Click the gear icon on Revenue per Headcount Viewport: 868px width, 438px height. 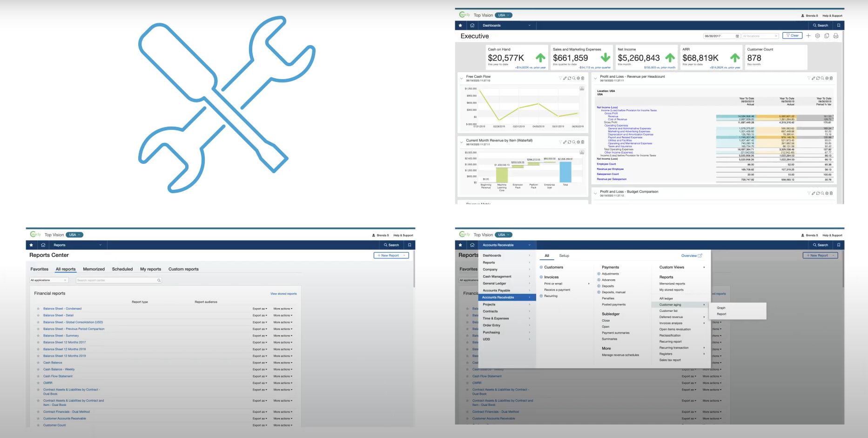(x=827, y=78)
